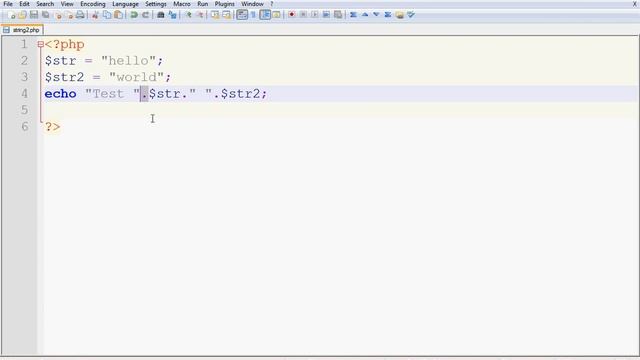The height and width of the screenshot is (360, 640).
Task: Open the Edit menu
Action: [24, 4]
